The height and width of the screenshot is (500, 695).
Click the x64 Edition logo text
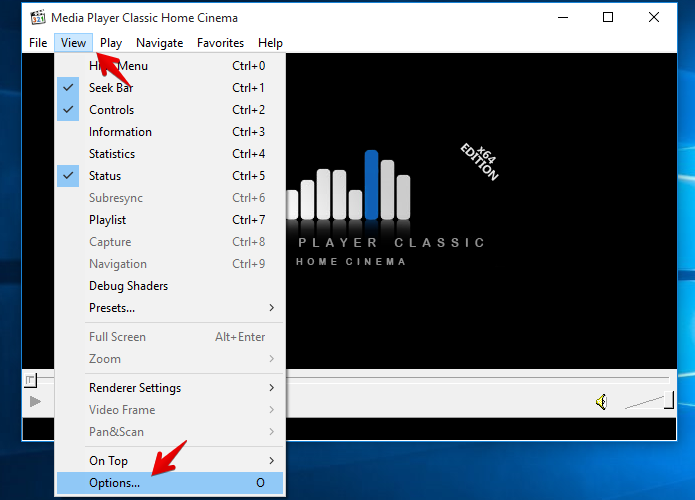480,161
